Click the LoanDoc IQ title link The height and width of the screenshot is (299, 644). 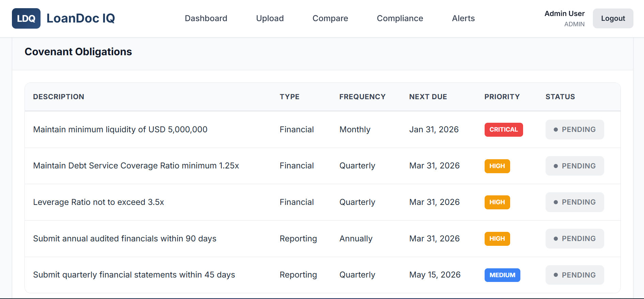pos(81,18)
